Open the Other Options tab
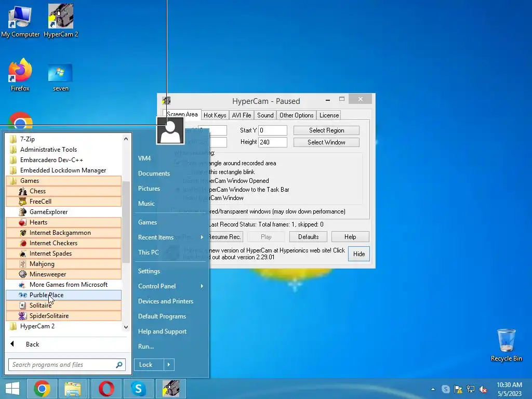The width and height of the screenshot is (532, 399). click(297, 115)
